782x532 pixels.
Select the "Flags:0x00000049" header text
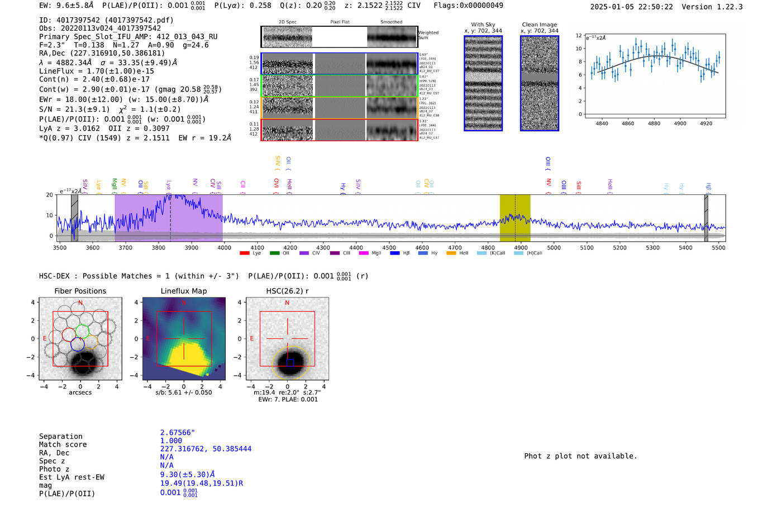tap(468, 6)
